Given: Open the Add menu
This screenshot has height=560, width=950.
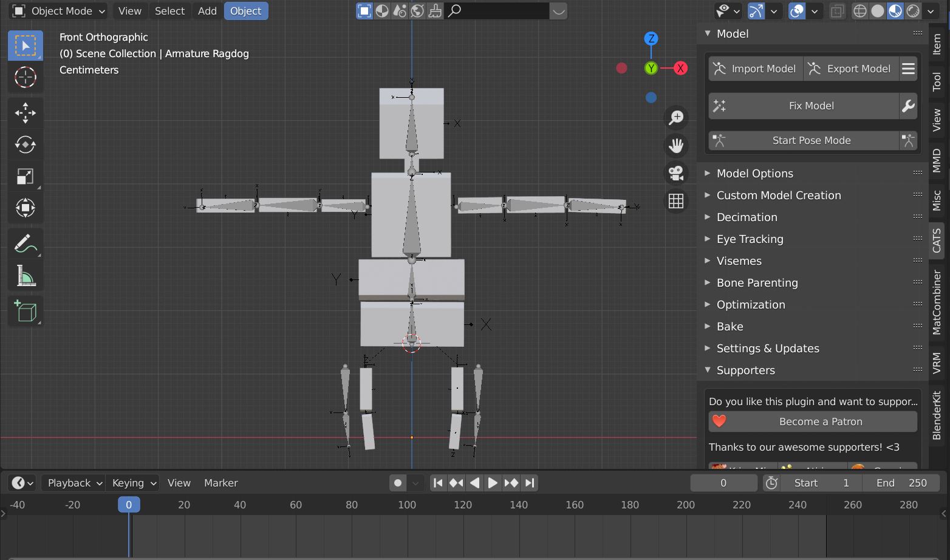Looking at the screenshot, I should point(207,11).
